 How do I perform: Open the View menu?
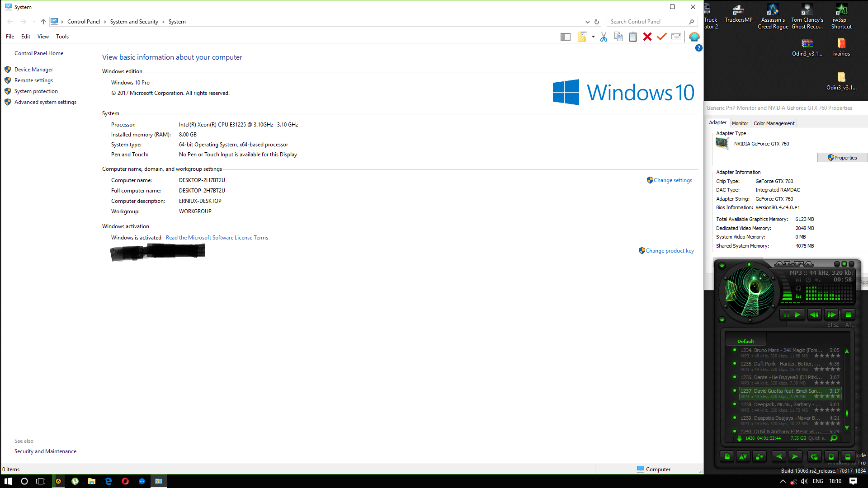43,37
